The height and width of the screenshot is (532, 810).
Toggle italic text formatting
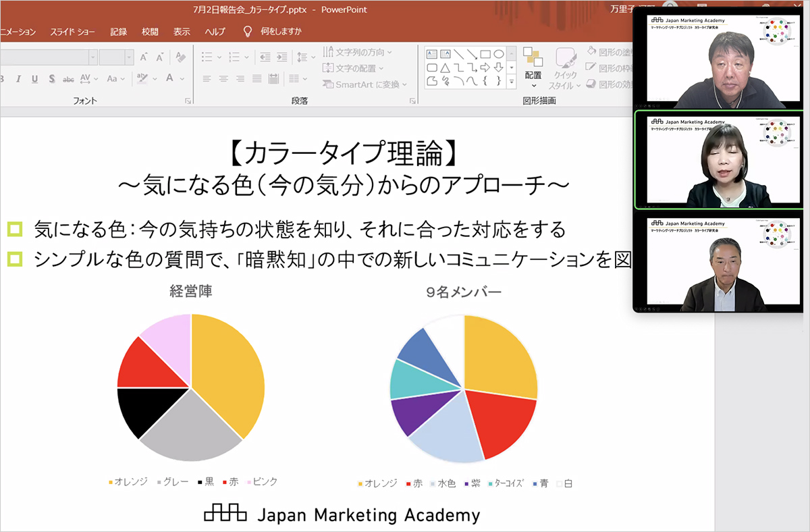(x=18, y=79)
